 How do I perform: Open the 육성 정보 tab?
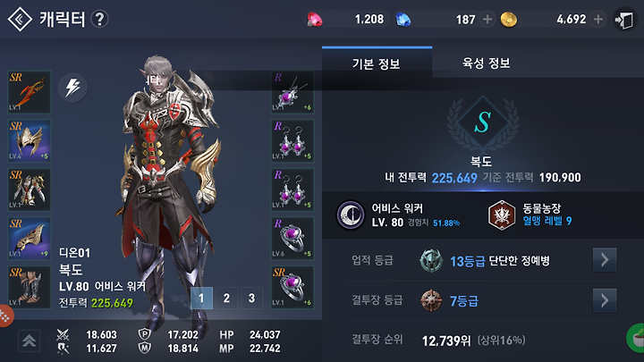(487, 63)
